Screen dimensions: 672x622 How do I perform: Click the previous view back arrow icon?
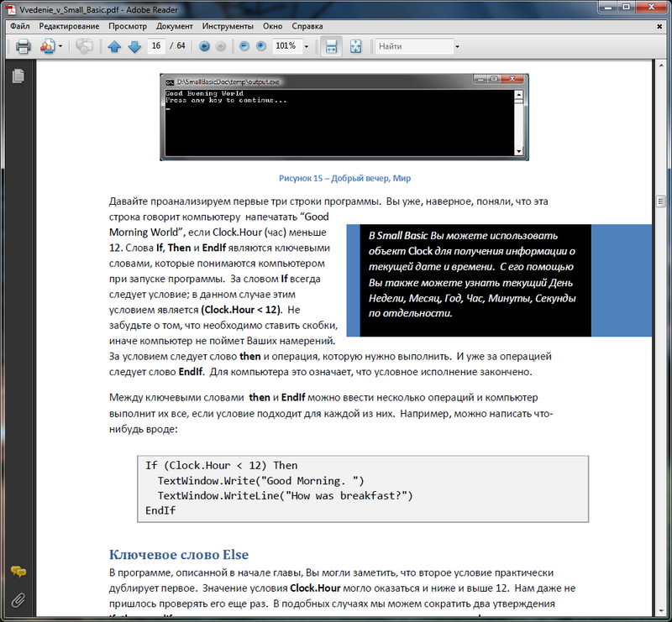click(204, 46)
